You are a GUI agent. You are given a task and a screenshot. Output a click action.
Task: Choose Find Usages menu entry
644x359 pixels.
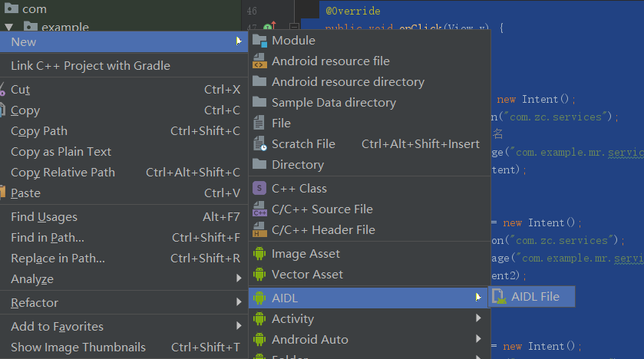(124, 216)
